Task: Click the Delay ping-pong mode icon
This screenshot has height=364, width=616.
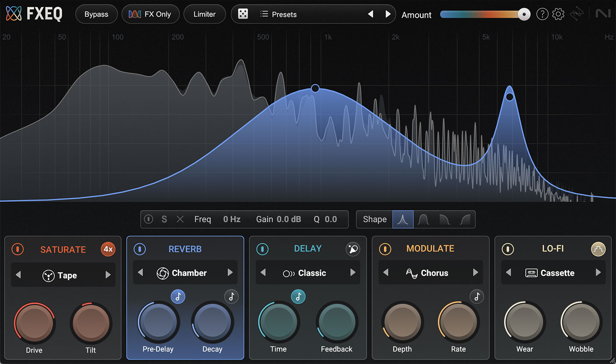Action: tap(353, 249)
